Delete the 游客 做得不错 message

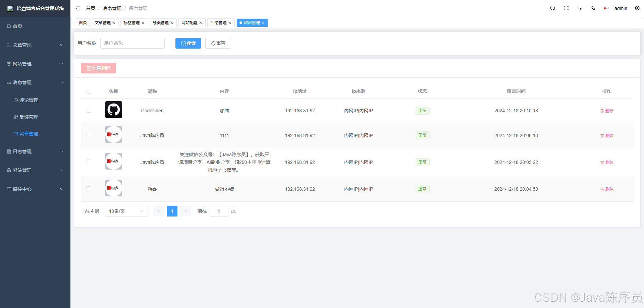607,189
